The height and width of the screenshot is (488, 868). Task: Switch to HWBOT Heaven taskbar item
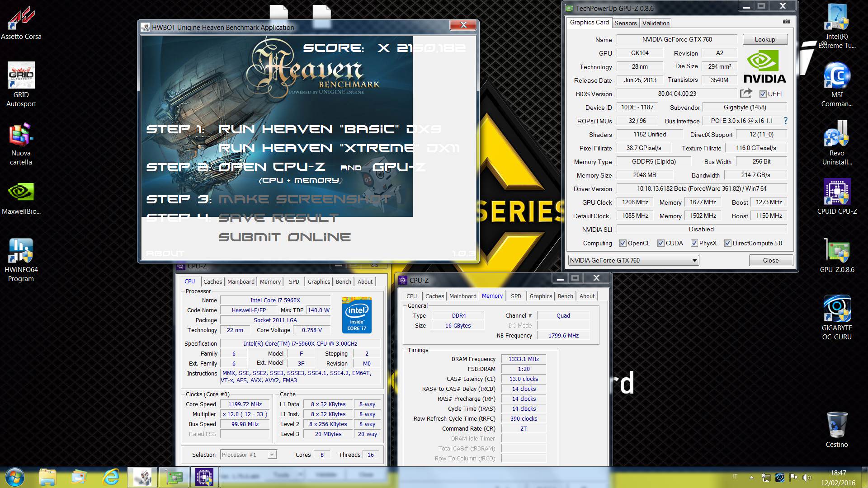click(x=142, y=477)
